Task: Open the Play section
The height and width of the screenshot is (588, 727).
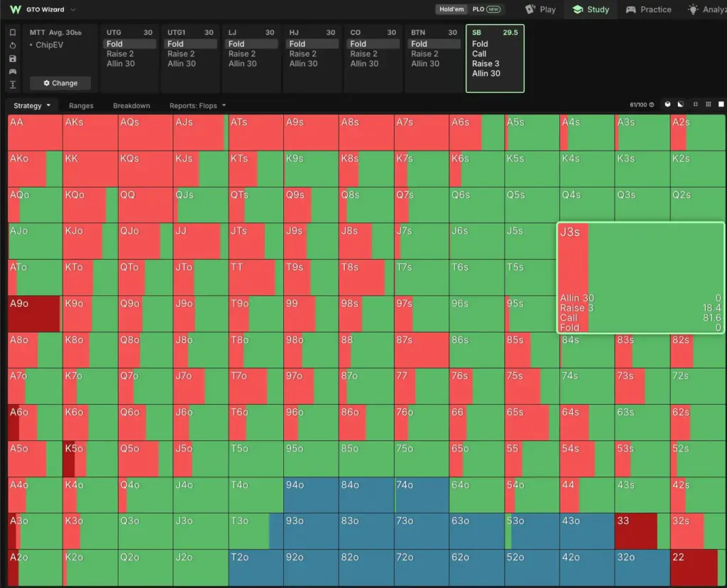Action: click(540, 9)
